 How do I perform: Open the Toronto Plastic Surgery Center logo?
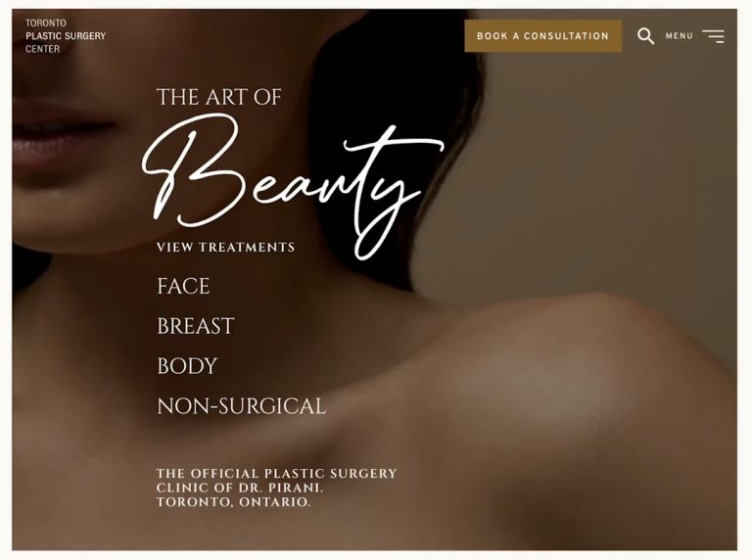(x=66, y=36)
